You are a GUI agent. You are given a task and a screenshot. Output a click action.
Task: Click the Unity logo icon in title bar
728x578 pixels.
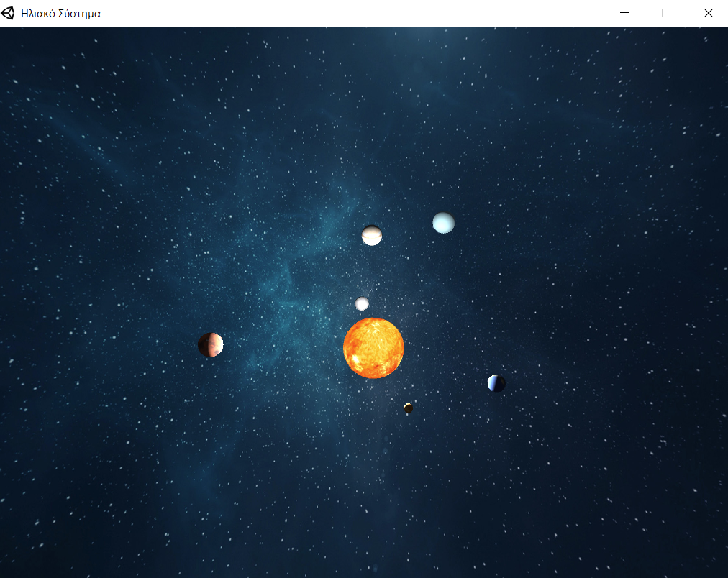tap(8, 13)
